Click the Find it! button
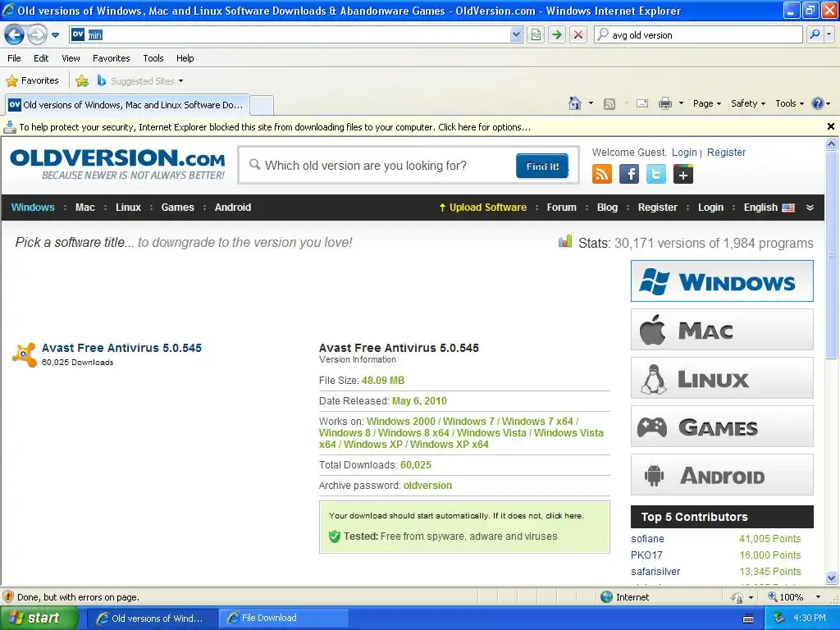Image resolution: width=840 pixels, height=630 pixels. click(x=542, y=166)
